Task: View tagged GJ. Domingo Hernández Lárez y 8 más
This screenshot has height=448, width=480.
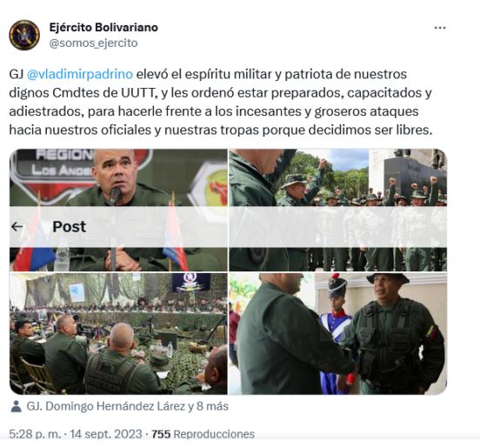Action: coord(127,406)
